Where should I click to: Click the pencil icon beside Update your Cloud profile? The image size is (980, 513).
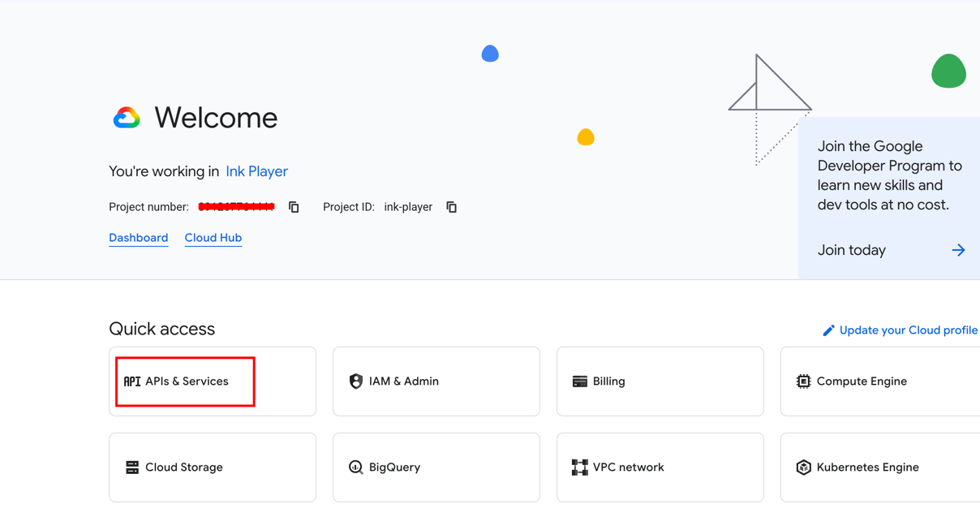(x=828, y=330)
